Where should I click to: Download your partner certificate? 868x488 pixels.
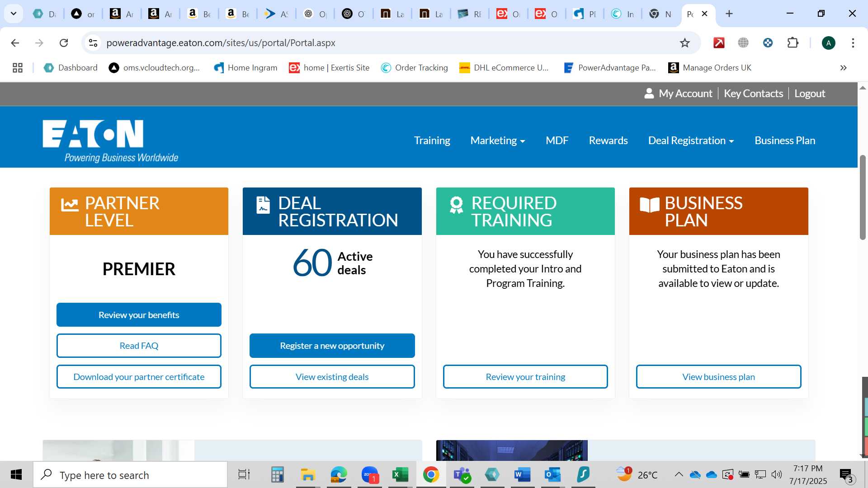pyautogui.click(x=139, y=377)
